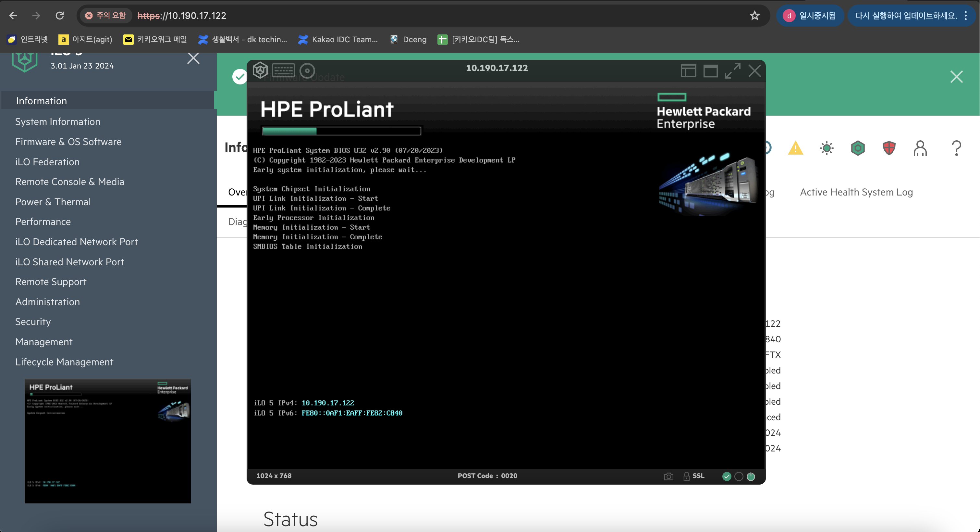Click the POST Code 0020 status text
This screenshot has width=980, height=532.
(x=487, y=476)
